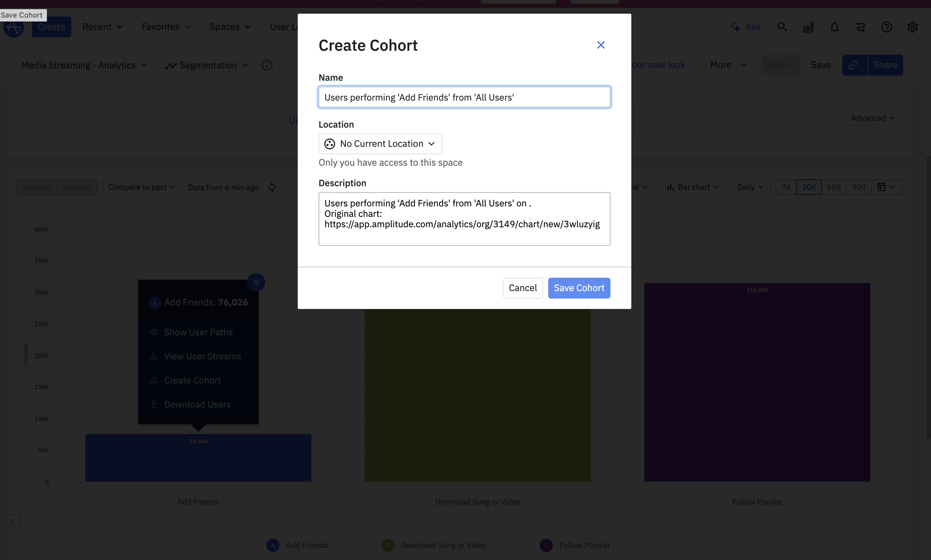Screen dimensions: 931x560
Task: Click the cohort Name input field
Action: (464, 97)
